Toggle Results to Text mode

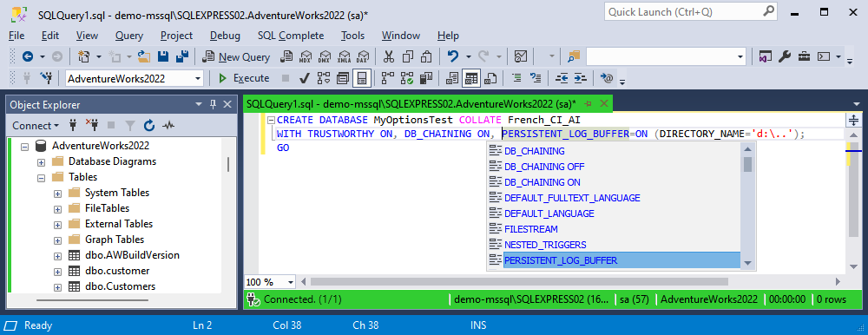pos(452,78)
